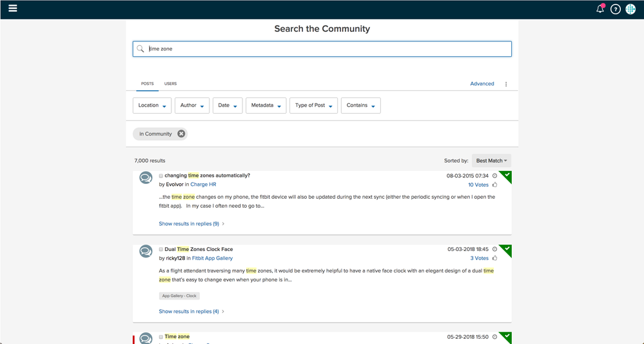Go to the Charge HR board
The image size is (644, 344).
pyautogui.click(x=203, y=185)
